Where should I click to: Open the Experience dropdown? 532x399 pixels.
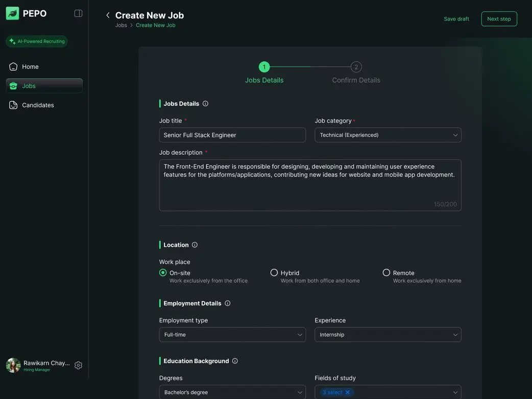coord(388,335)
